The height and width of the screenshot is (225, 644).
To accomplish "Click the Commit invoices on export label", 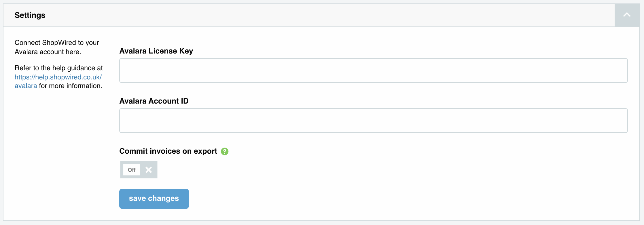I will [x=168, y=151].
